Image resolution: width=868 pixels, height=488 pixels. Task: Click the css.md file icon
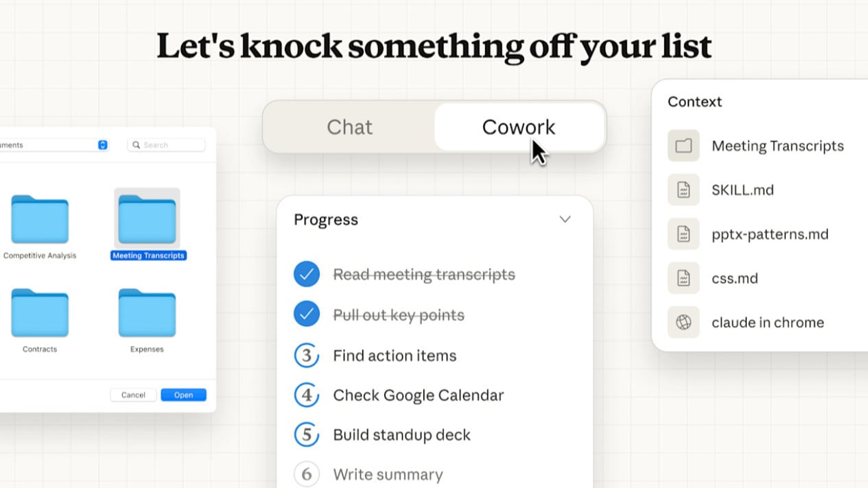[x=683, y=278]
